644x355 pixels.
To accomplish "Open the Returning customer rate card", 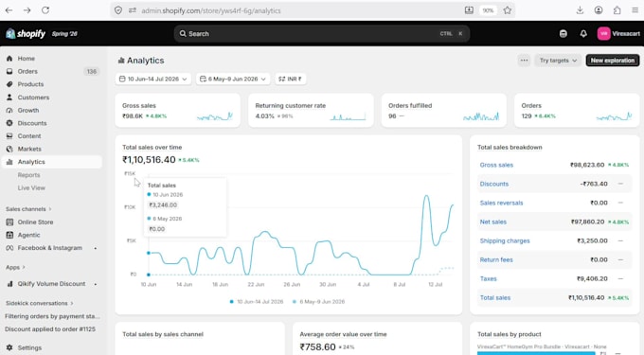I will click(x=311, y=111).
